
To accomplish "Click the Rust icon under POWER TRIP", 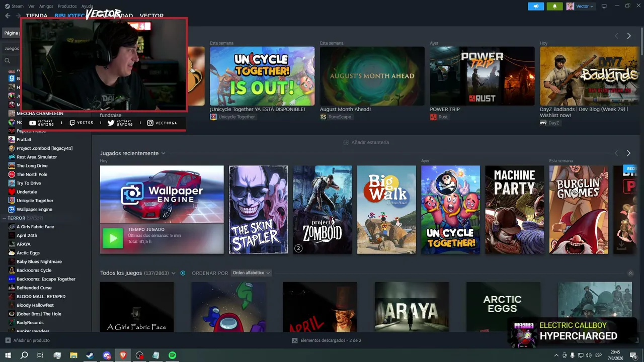I will coord(433,117).
